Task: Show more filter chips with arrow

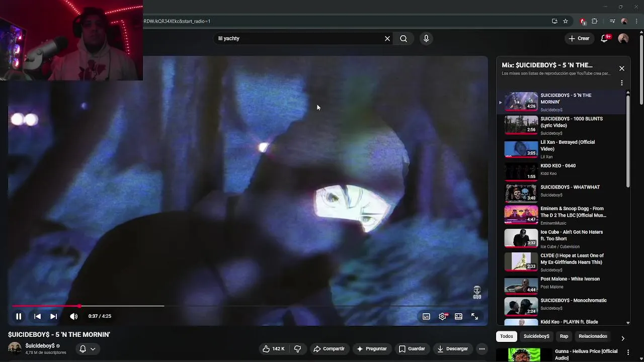Action: point(623,338)
